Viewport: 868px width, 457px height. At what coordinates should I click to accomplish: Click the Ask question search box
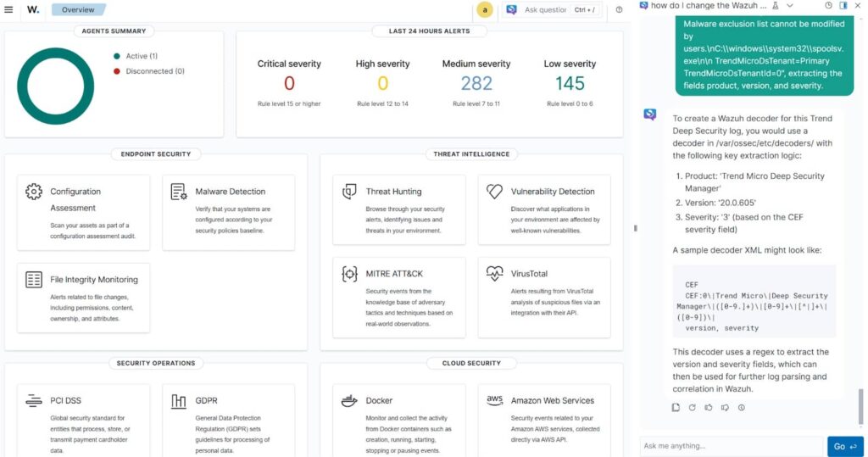click(x=545, y=10)
